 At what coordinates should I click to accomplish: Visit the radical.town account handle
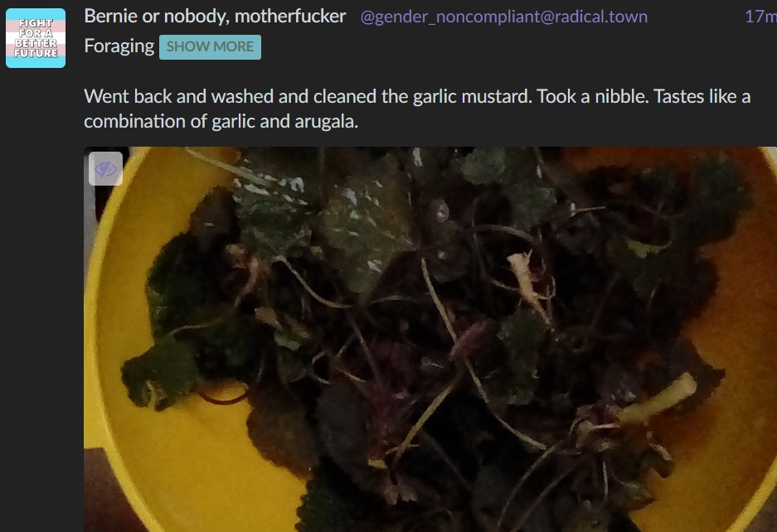503,17
